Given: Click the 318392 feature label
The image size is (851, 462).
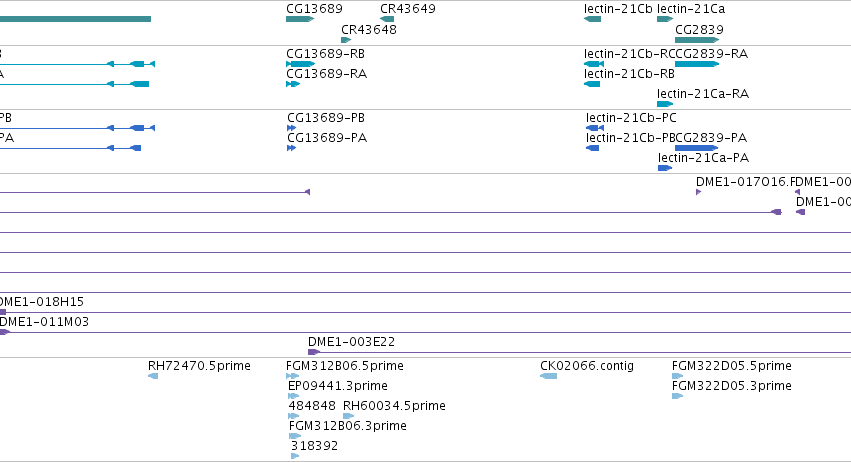Looking at the screenshot, I should pos(314,446).
